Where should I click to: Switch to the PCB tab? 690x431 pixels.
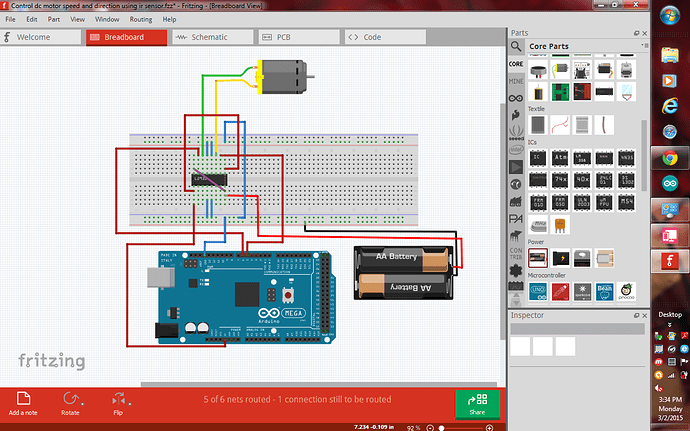point(299,37)
